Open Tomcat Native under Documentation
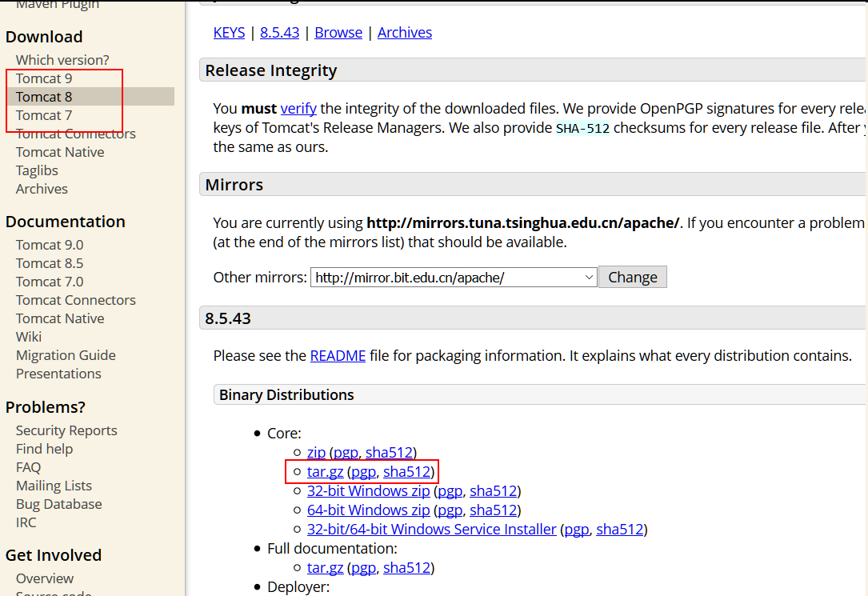The height and width of the screenshot is (596, 868). tap(60, 318)
